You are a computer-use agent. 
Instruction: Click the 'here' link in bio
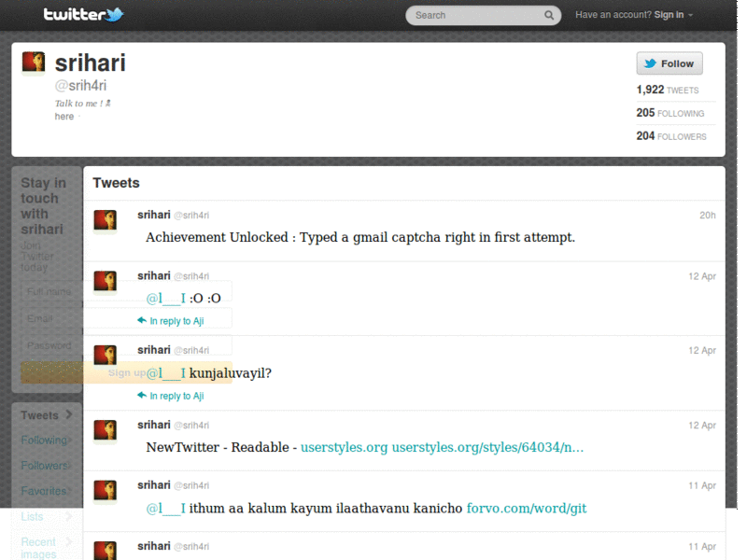click(64, 117)
